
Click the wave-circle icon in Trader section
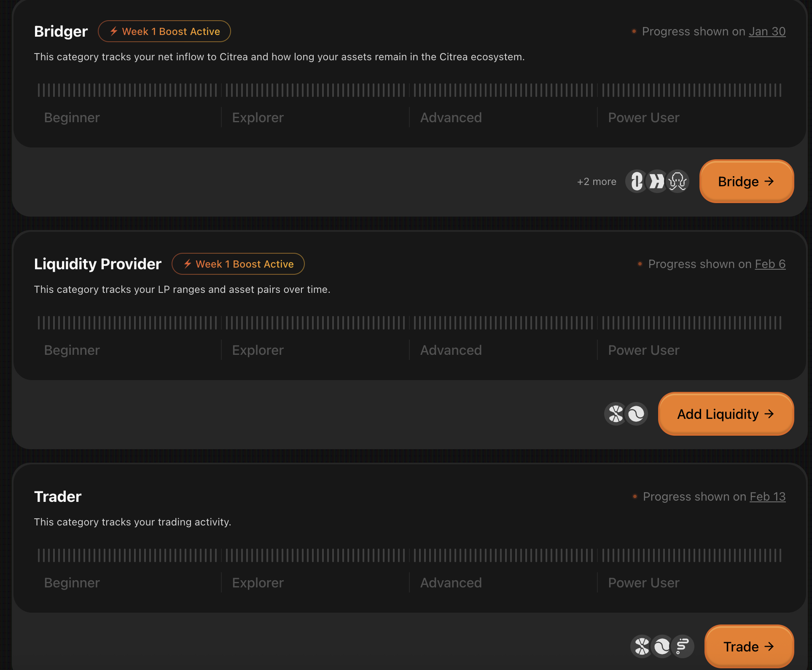pyautogui.click(x=662, y=646)
